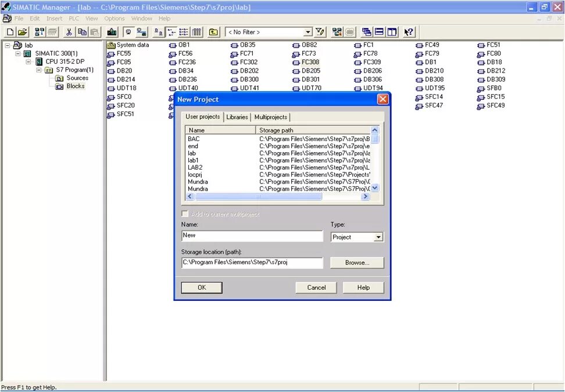Click project list scroll-right arrow
The height and width of the screenshot is (392, 565).
click(366, 196)
